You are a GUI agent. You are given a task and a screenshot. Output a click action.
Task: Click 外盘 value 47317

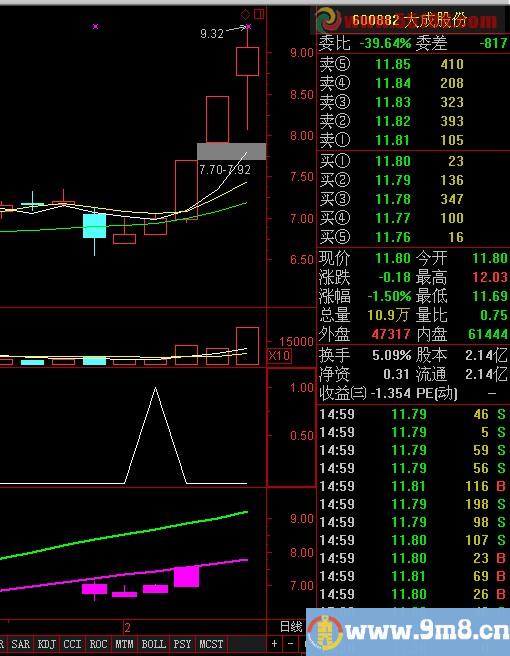pyautogui.click(x=391, y=334)
